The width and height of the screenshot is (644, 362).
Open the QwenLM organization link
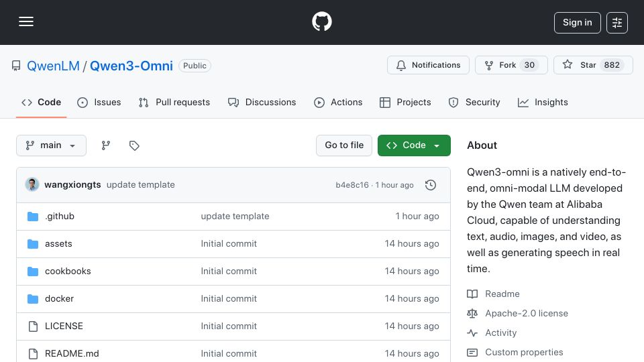[53, 66]
